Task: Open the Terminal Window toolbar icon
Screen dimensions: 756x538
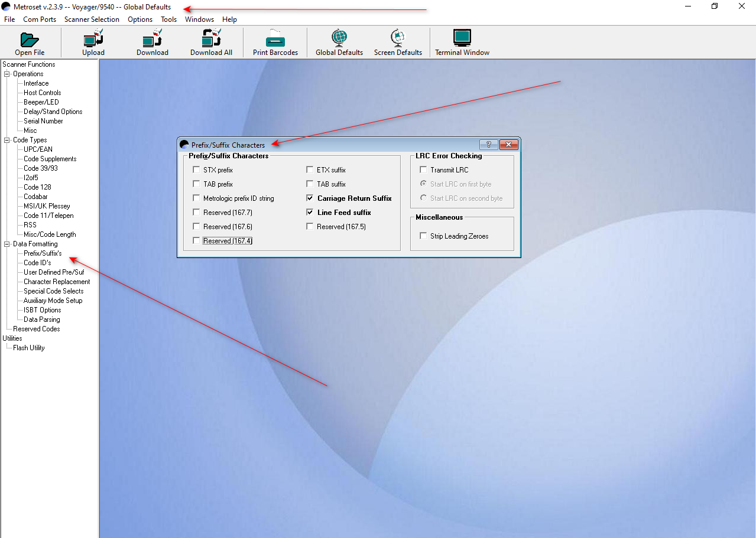Action: click(x=462, y=43)
